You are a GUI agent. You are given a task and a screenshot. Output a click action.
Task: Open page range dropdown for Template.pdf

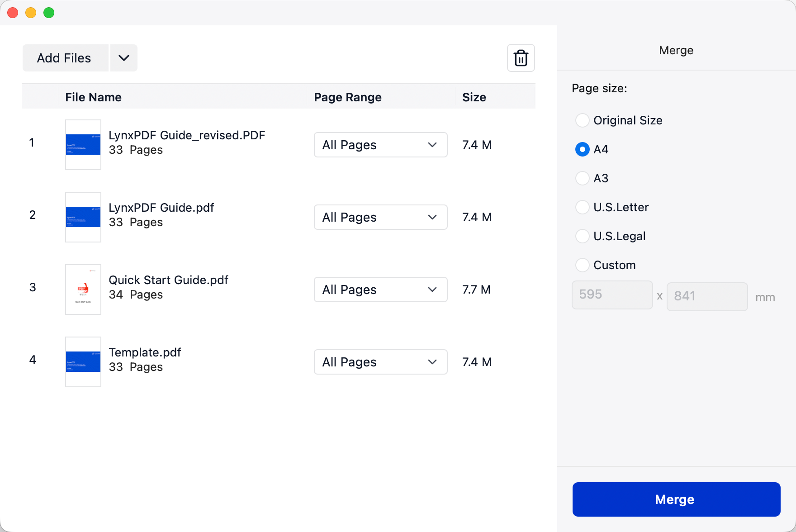point(380,362)
